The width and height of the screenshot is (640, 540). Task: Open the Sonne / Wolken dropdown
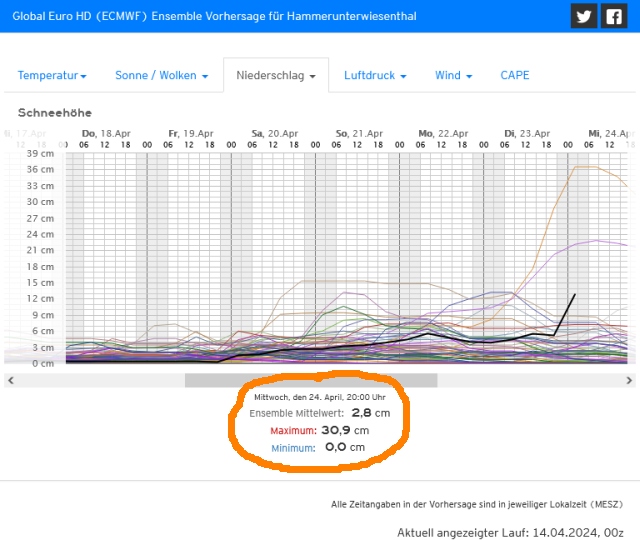point(161,76)
